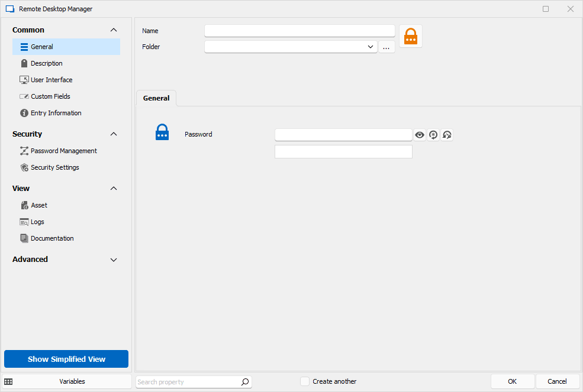Image resolution: width=583 pixels, height=392 pixels.
Task: Click the box below the Password field
Action: click(x=343, y=151)
